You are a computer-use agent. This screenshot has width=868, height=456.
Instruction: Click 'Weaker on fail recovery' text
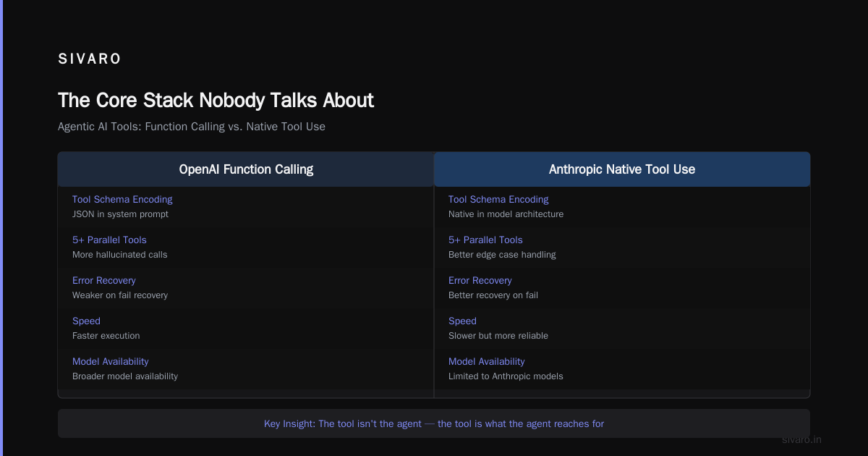click(120, 295)
